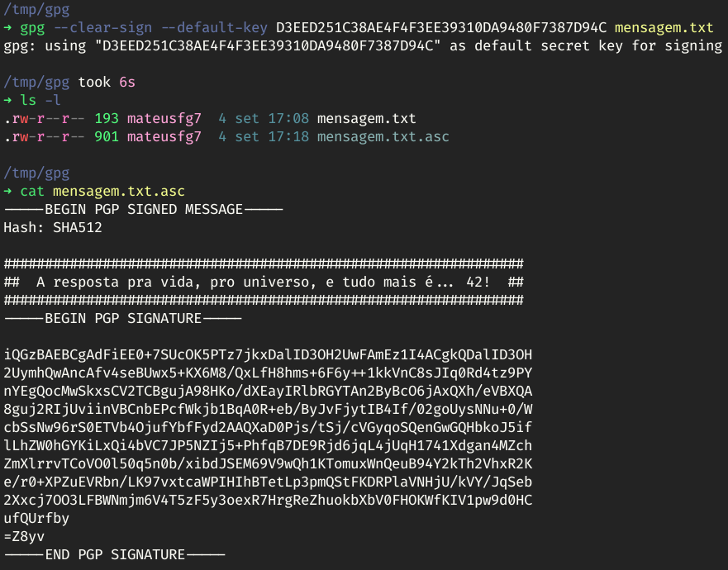Click the BEGIN PGP SIGNED MESSAGE header

[x=143, y=209]
